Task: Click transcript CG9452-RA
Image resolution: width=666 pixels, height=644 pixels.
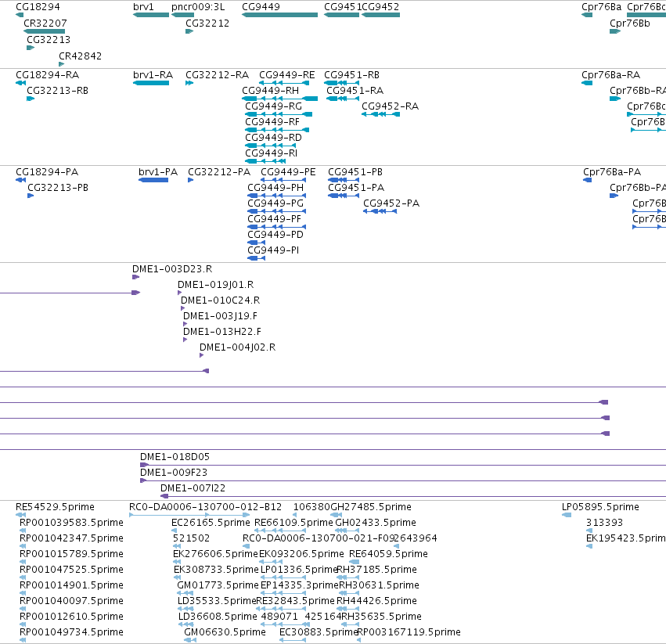Action: tap(390, 106)
